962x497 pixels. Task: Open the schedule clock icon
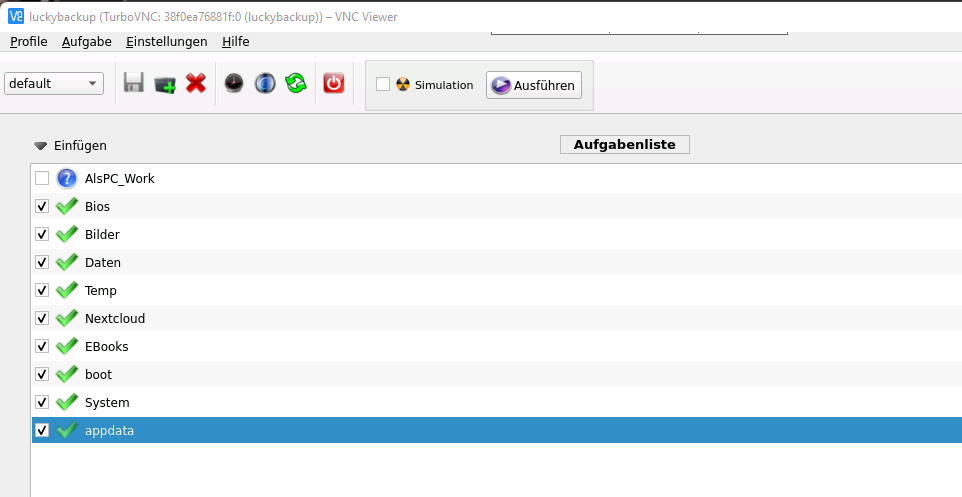234,83
